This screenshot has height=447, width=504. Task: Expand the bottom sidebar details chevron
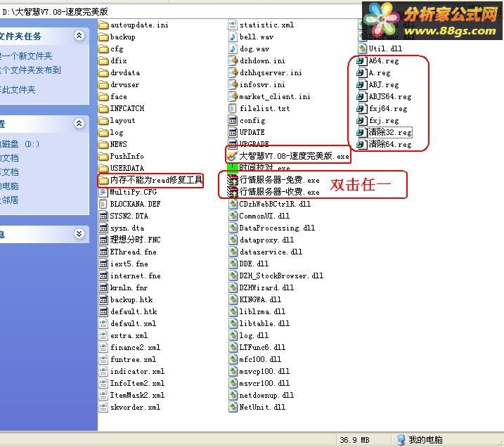tap(79, 233)
